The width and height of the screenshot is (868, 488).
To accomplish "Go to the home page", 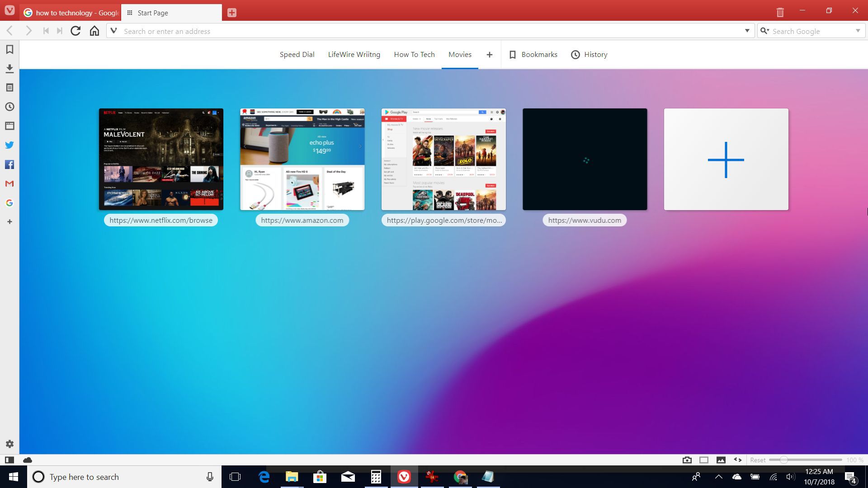I will click(x=94, y=31).
